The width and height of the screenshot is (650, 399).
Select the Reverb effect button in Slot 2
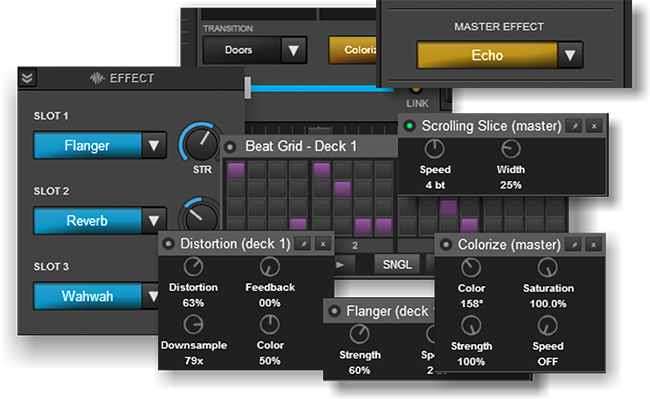click(x=87, y=221)
